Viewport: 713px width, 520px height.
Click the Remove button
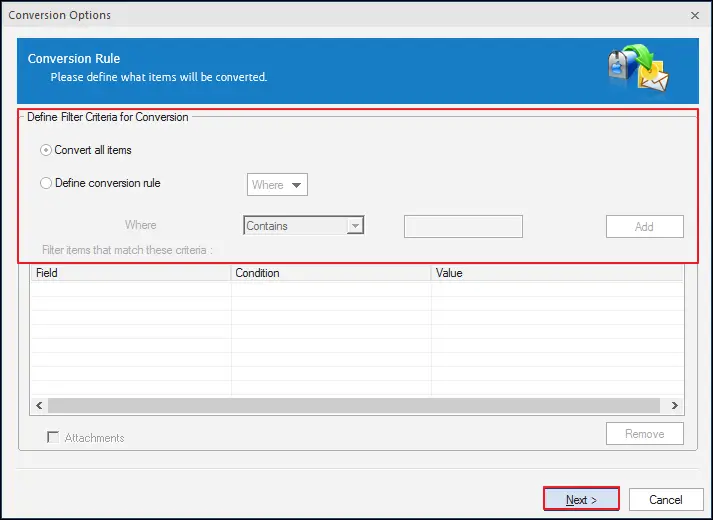tap(644, 434)
